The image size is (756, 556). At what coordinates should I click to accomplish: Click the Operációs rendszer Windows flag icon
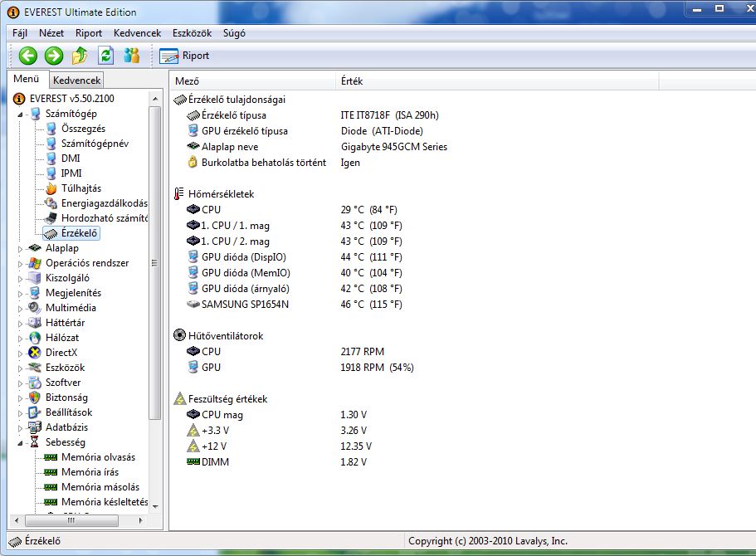point(35,263)
